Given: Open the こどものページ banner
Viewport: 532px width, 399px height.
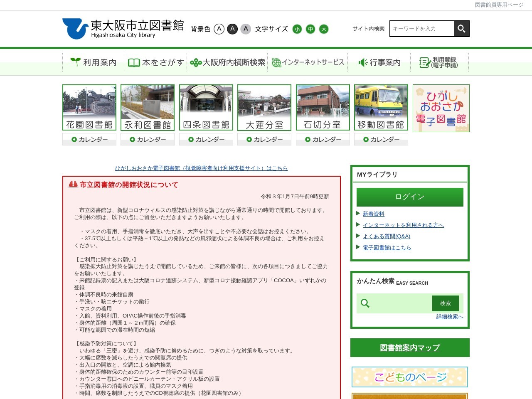Looking at the screenshot, I should [x=410, y=377].
